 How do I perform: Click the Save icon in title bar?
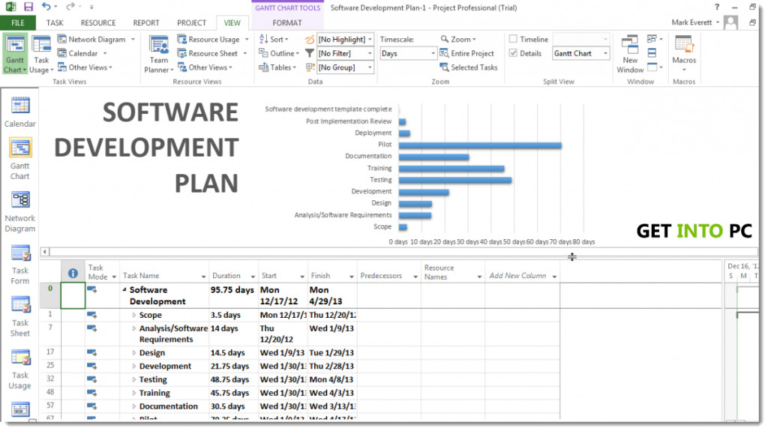tap(28, 7)
